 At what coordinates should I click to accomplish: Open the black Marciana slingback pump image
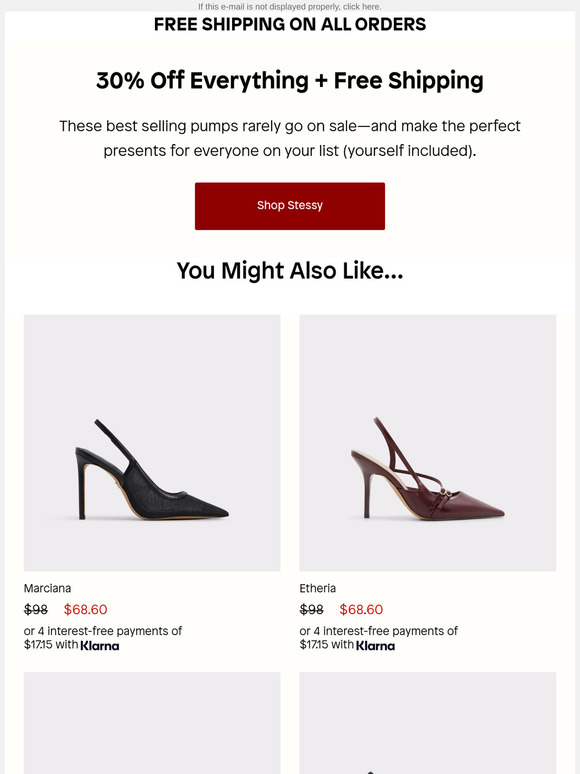click(152, 443)
